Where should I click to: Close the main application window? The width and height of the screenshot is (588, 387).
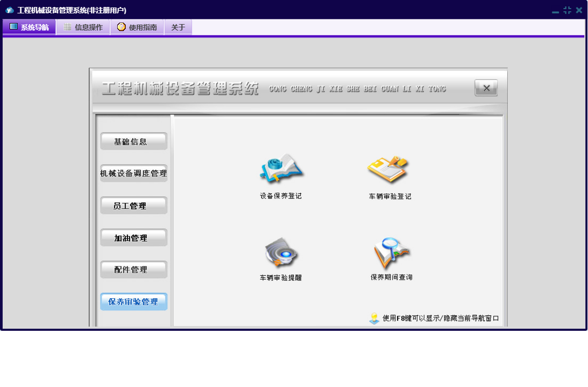[579, 10]
